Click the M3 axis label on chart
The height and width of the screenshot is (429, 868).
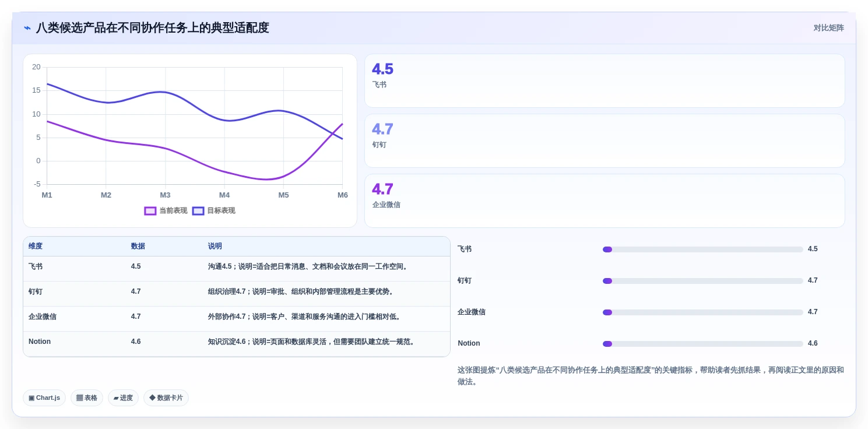[165, 195]
